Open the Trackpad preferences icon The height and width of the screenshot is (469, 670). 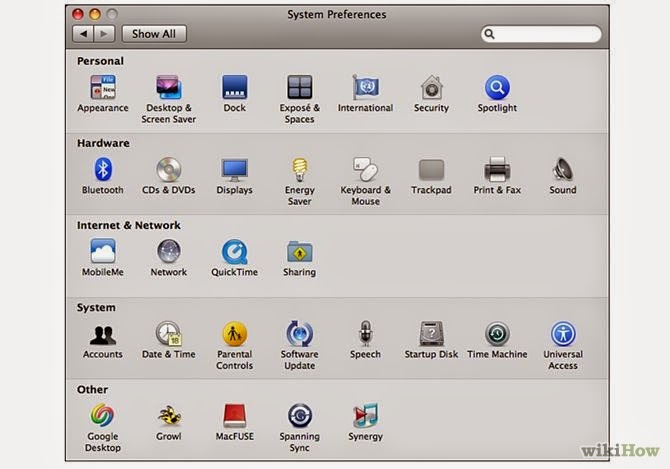coord(431,170)
